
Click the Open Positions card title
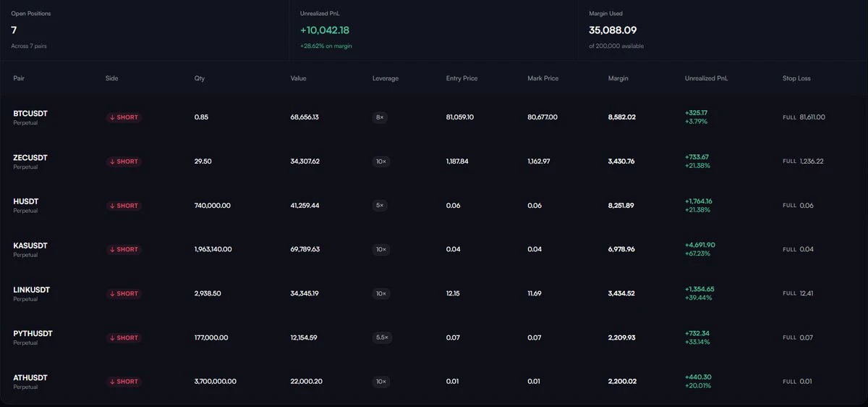tap(31, 13)
